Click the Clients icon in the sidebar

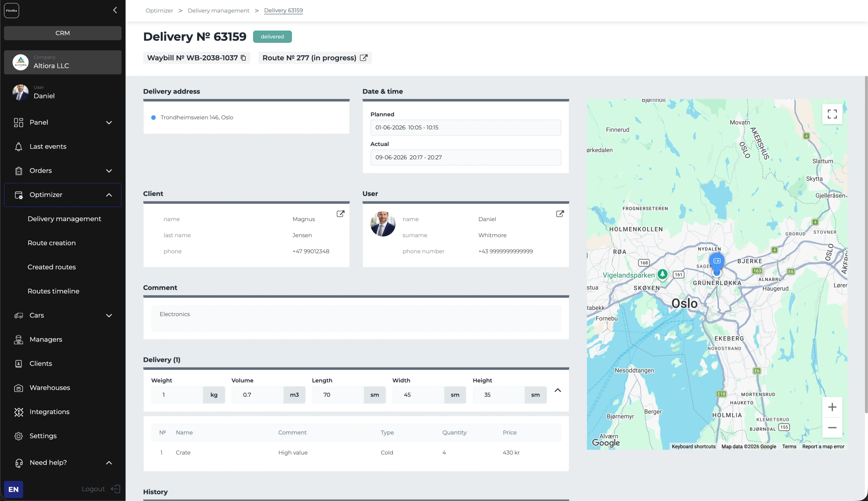pyautogui.click(x=19, y=364)
